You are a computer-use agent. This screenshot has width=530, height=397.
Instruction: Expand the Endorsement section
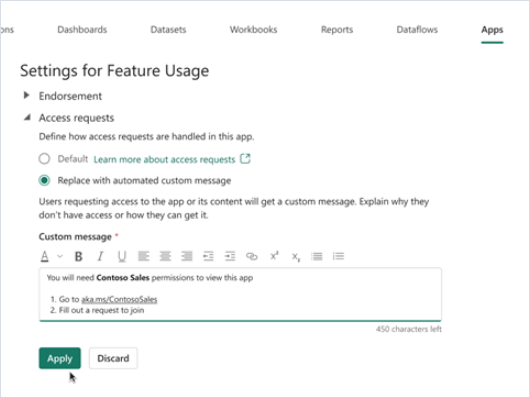click(26, 96)
